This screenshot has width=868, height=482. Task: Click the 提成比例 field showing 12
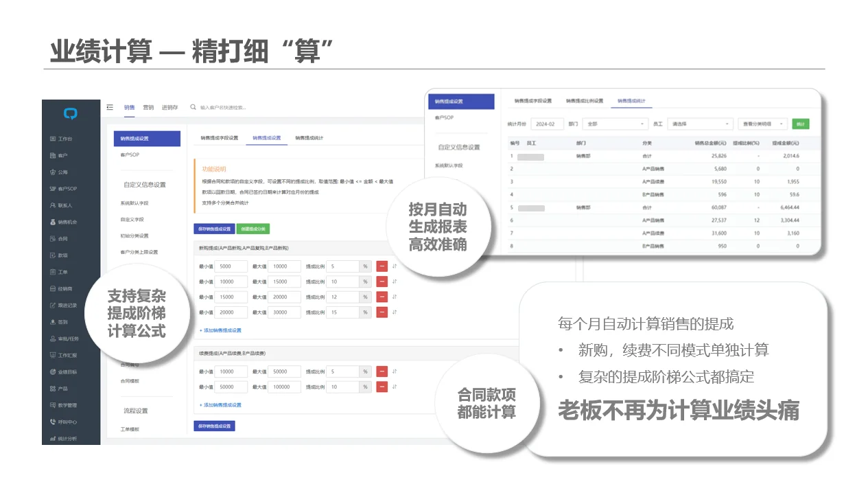pos(343,297)
